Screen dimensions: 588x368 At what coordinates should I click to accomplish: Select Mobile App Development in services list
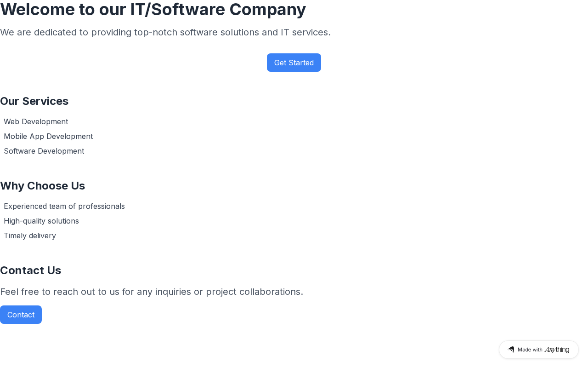[x=48, y=136]
